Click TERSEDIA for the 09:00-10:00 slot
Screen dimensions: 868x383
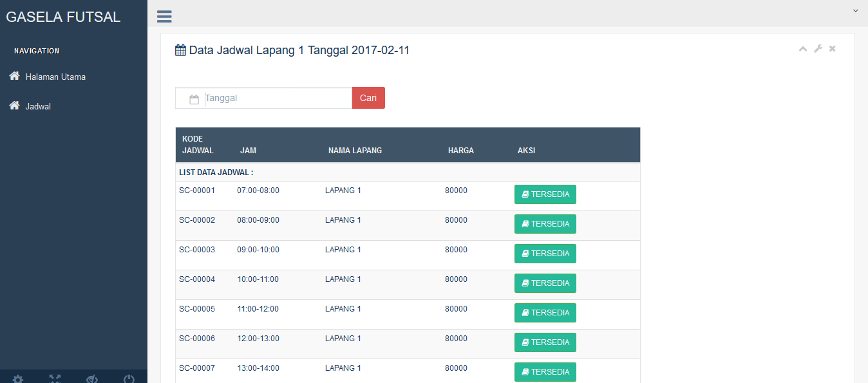pyautogui.click(x=545, y=253)
